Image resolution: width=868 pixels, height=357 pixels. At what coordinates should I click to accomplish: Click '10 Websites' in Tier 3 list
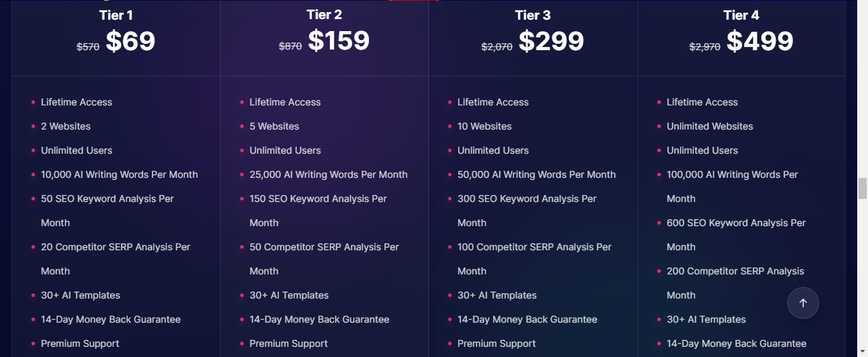tap(484, 126)
